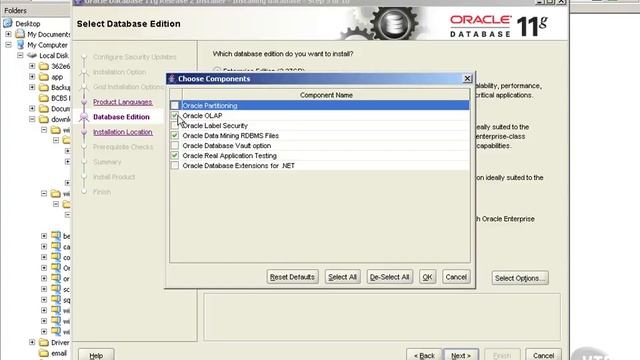Viewport: 640px width, 360px height.
Task: Click the Select All button
Action: (x=342, y=277)
